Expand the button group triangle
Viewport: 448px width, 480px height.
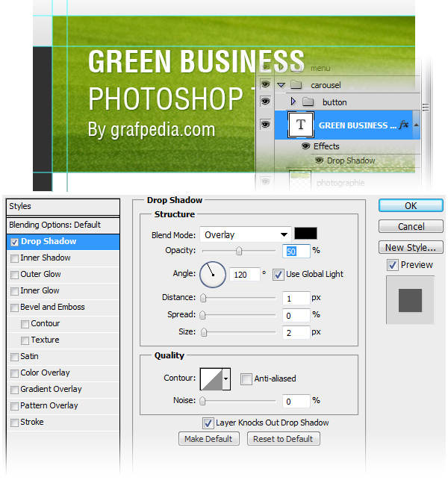293,102
